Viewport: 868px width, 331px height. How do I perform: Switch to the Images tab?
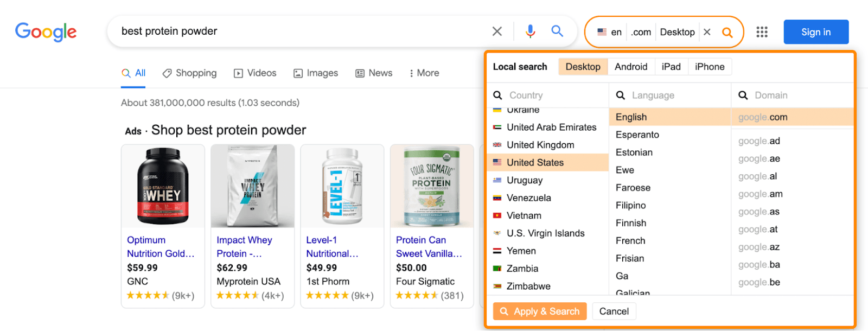click(x=316, y=73)
